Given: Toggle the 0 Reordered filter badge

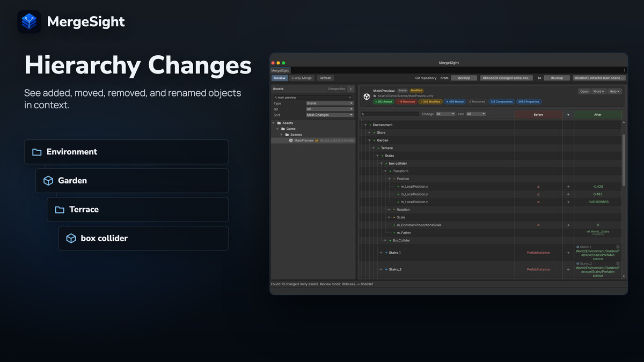Looking at the screenshot, I should [x=477, y=101].
